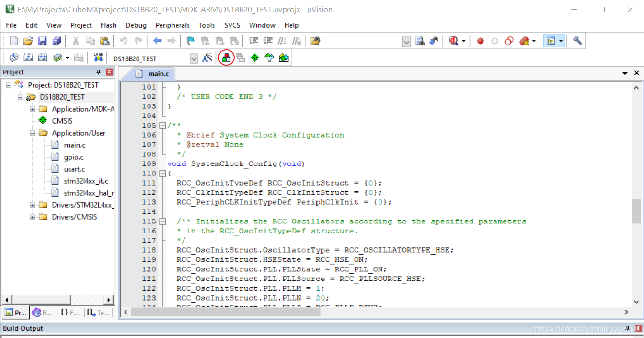The height and width of the screenshot is (338, 644).
Task: Open the target selector DS18B20_TEST dropdown
Action: coord(194,58)
